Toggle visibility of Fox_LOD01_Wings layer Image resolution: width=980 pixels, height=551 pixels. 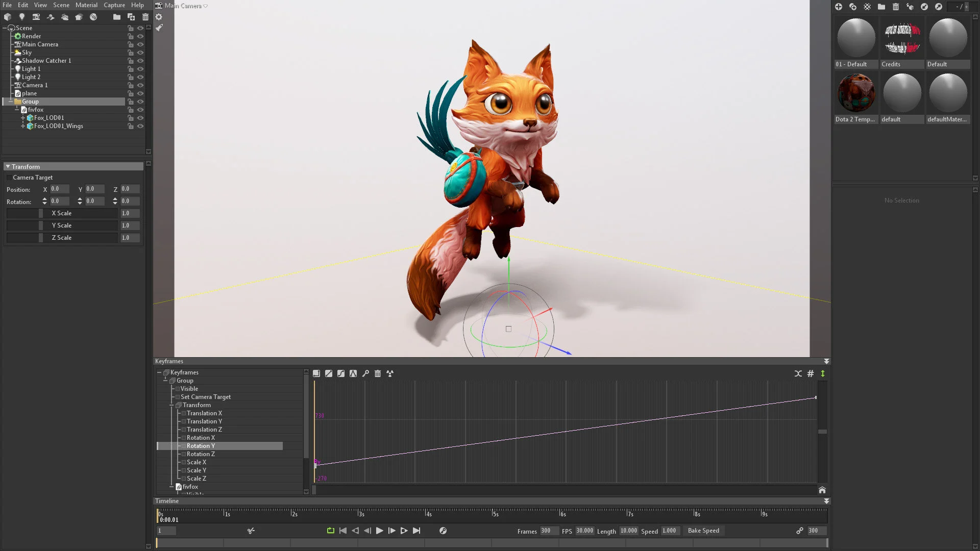point(140,126)
